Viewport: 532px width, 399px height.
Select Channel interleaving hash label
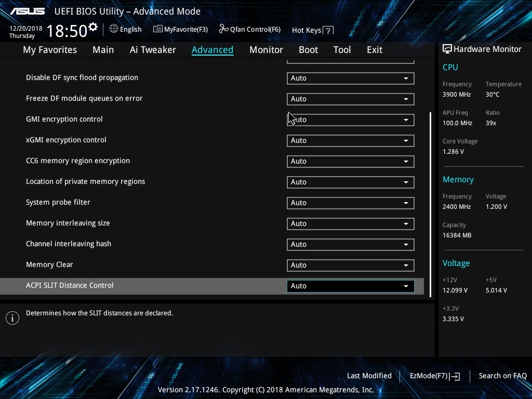point(69,244)
